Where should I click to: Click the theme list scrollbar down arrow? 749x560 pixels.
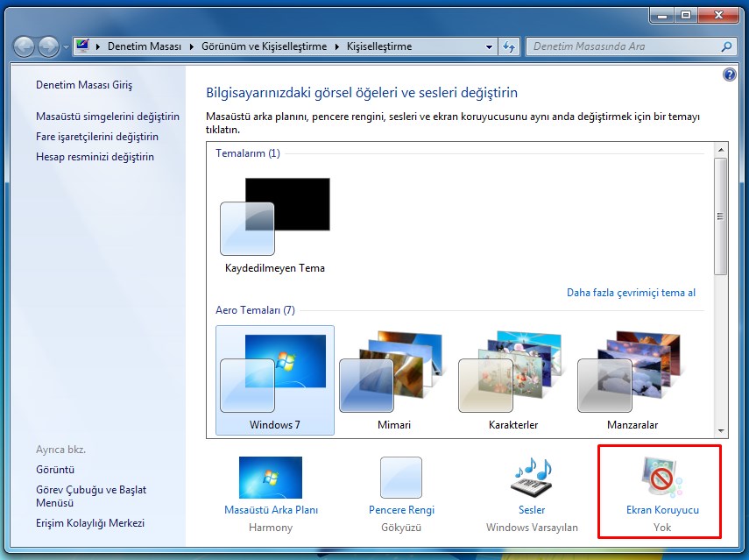721,431
